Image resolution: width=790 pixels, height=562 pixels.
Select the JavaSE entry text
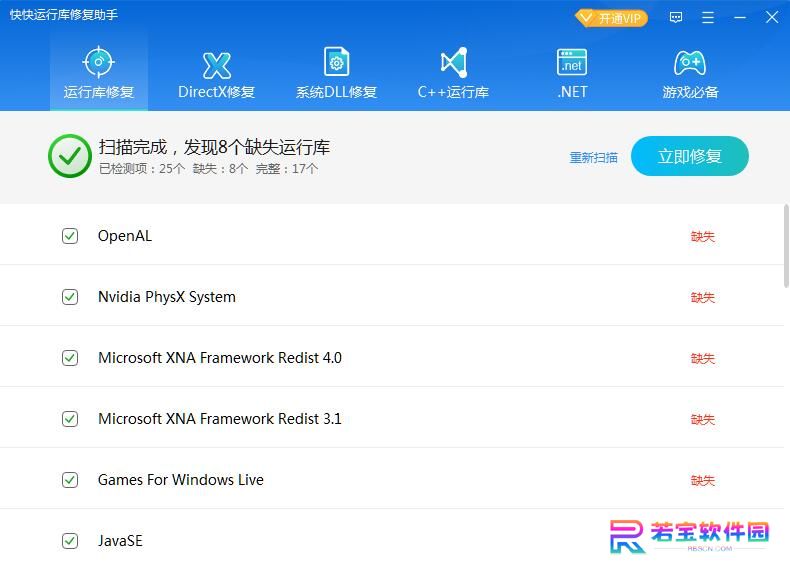tap(120, 541)
